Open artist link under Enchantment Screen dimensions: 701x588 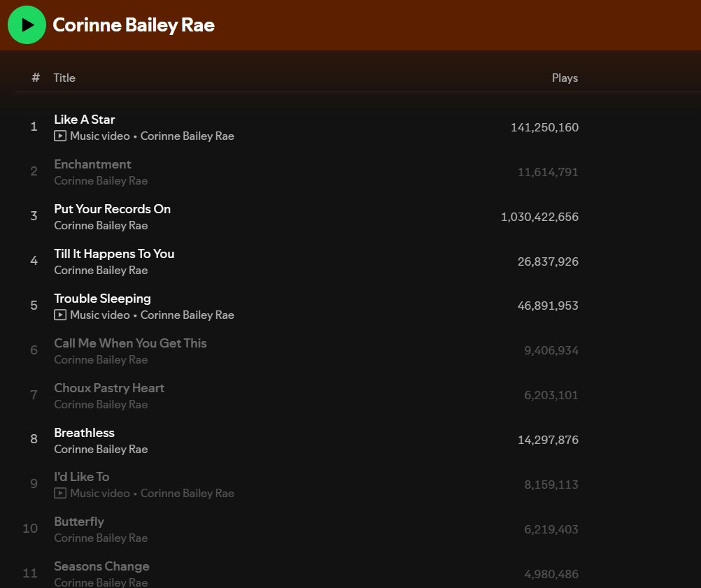click(101, 180)
